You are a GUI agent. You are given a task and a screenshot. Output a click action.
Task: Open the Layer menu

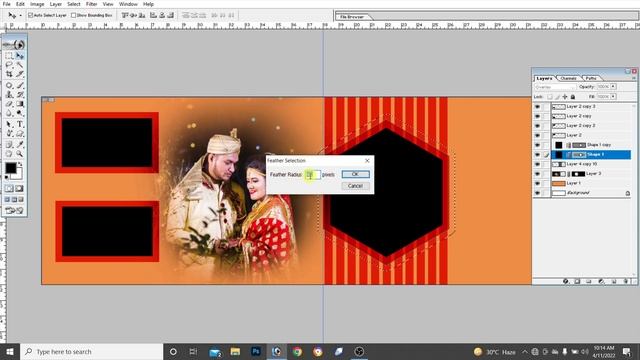[56, 4]
